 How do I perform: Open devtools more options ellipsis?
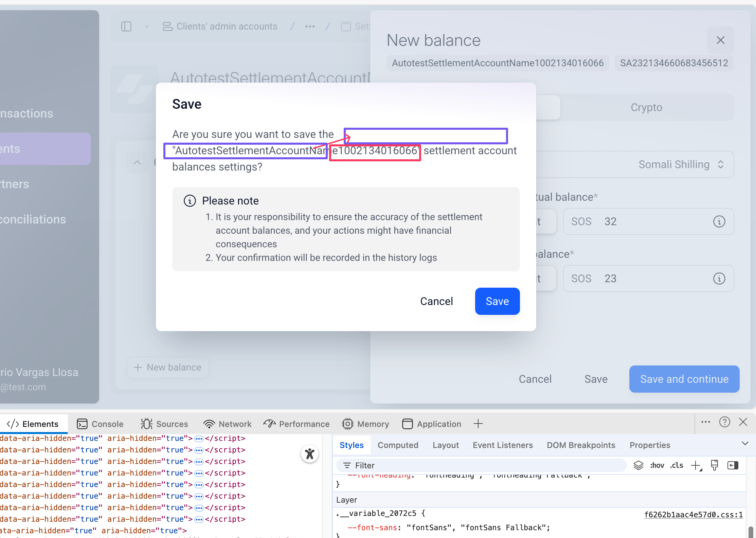(x=705, y=422)
